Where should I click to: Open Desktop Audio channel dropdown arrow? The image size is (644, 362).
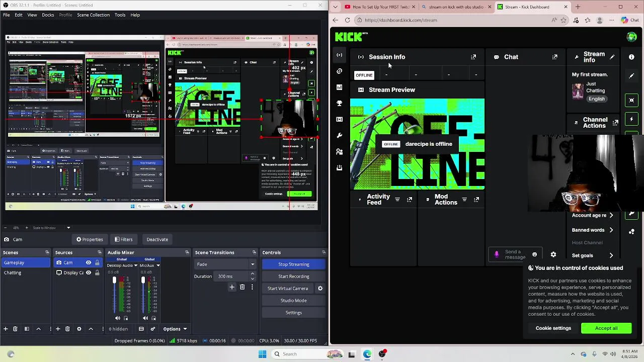point(135,265)
